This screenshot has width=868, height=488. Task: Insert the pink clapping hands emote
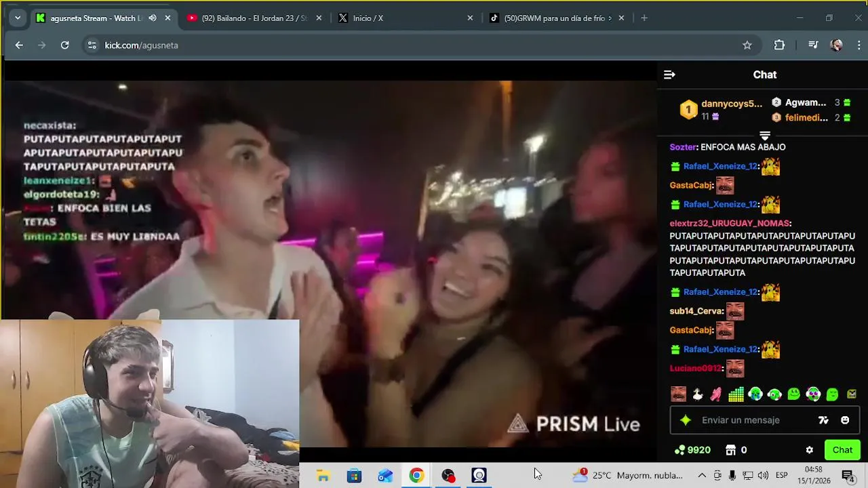pyautogui.click(x=716, y=394)
